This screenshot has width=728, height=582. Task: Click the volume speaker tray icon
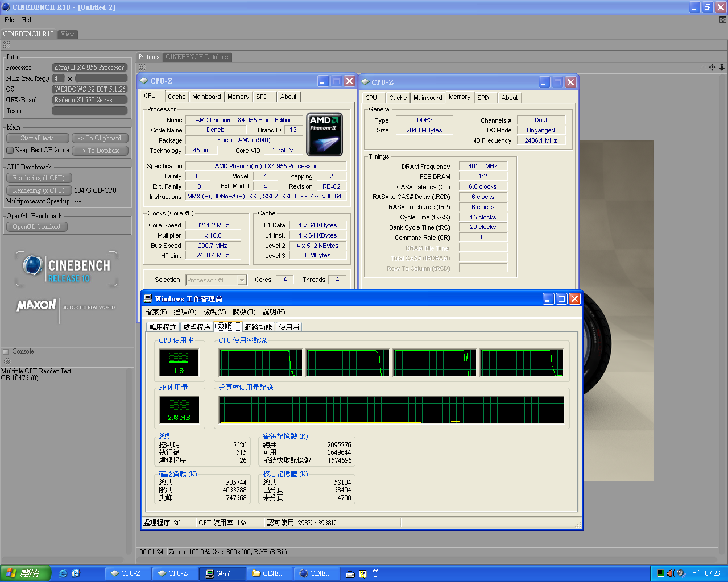click(671, 573)
